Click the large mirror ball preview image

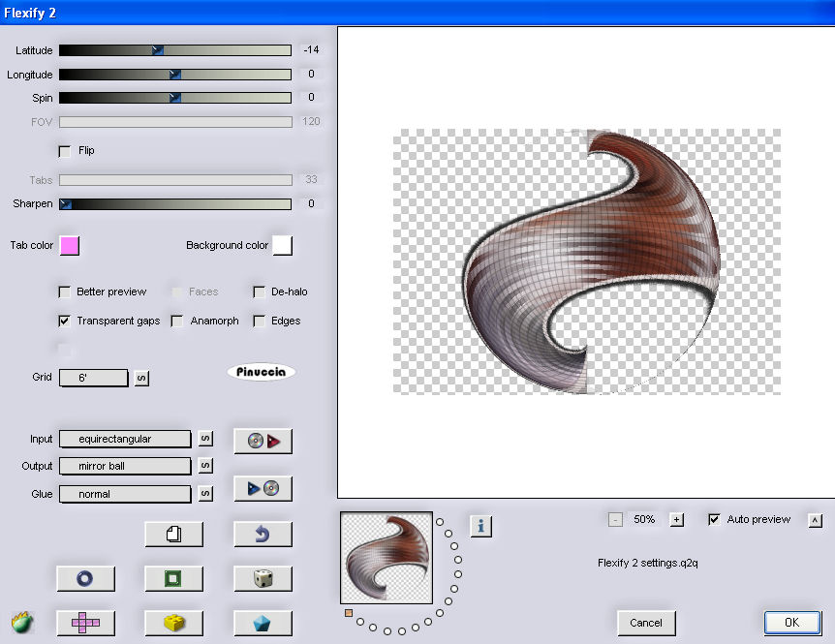587,261
